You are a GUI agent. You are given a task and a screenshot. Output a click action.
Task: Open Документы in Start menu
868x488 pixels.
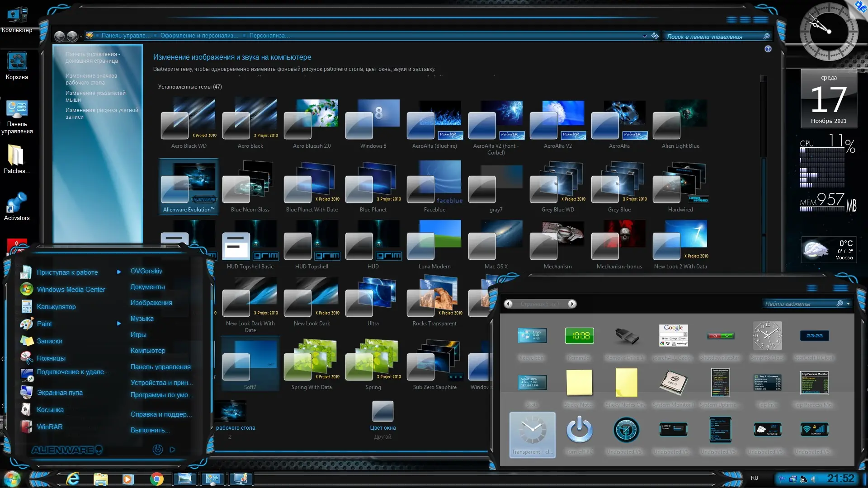click(147, 287)
